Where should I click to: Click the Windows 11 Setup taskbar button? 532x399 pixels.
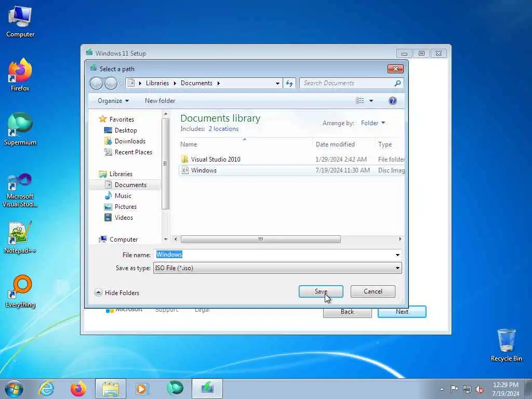(x=207, y=389)
